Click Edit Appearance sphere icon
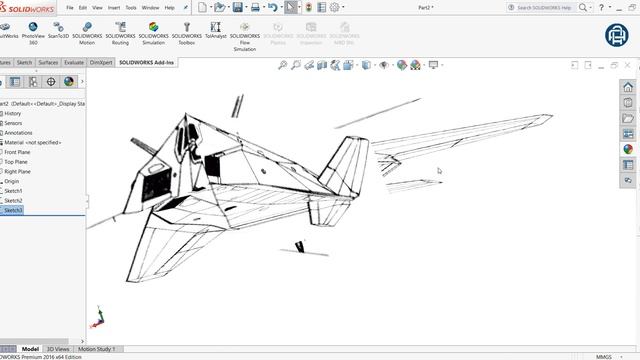640x360 pixels. pos(402,65)
